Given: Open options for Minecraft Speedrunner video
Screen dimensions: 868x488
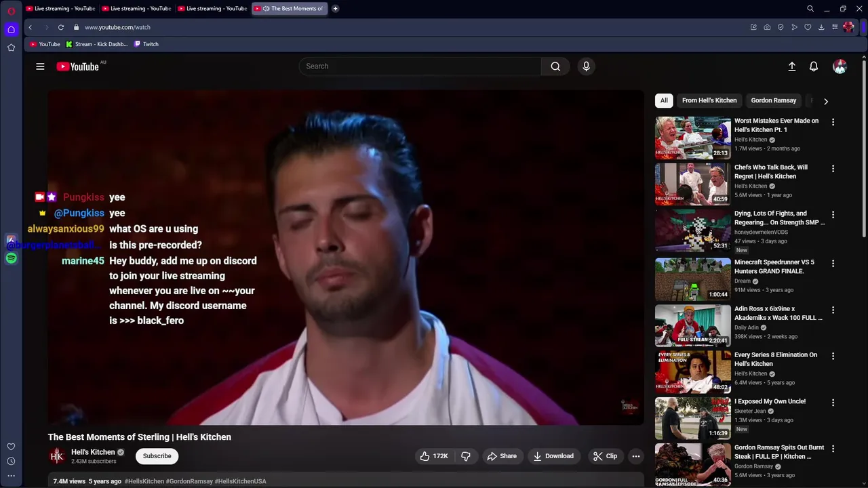Looking at the screenshot, I should click(833, 263).
